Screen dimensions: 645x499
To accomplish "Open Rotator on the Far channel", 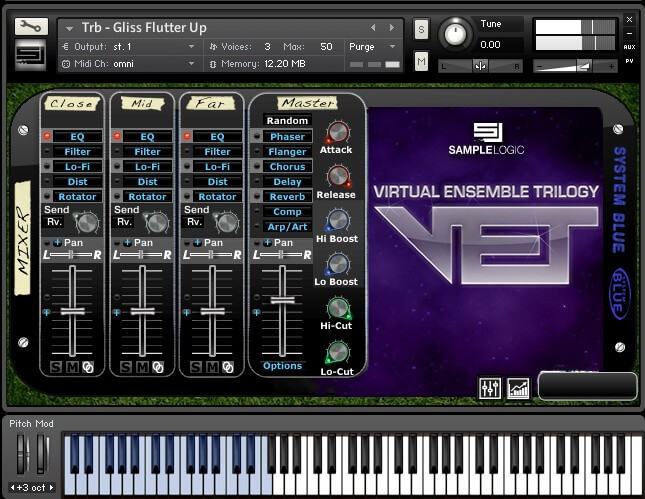I will tap(217, 197).
